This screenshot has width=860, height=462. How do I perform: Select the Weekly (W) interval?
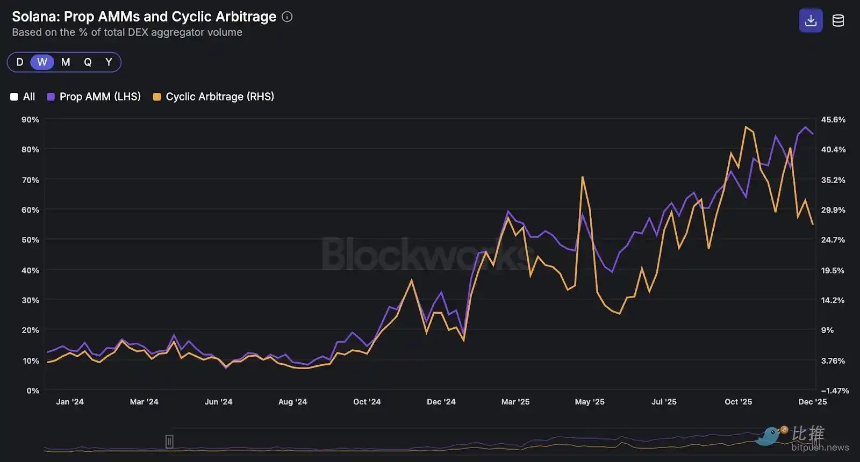(42, 62)
